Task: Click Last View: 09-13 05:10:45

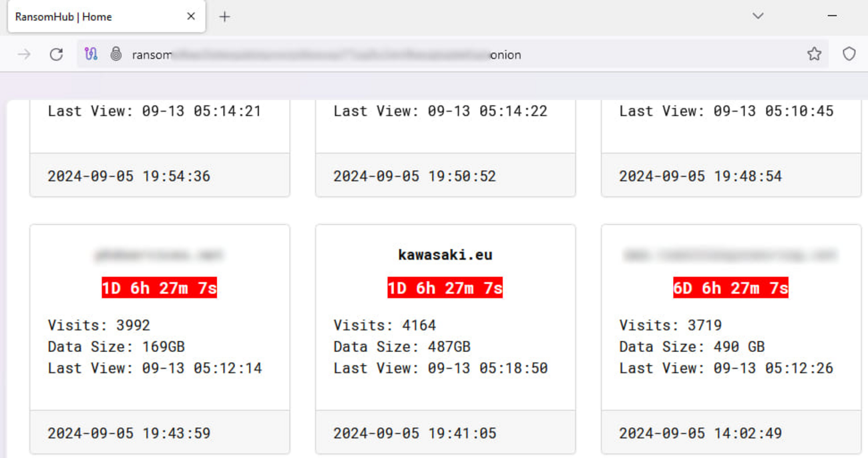Action: point(726,111)
